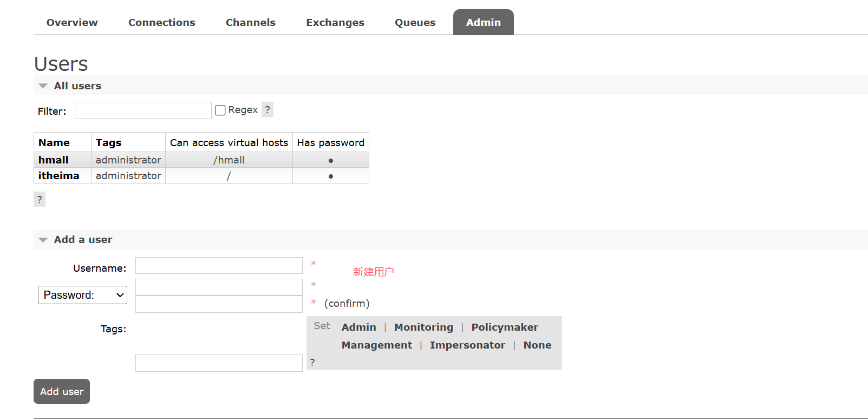Viewport: 868px width, 420px height.
Task: Open the itheima user link
Action: tap(58, 176)
